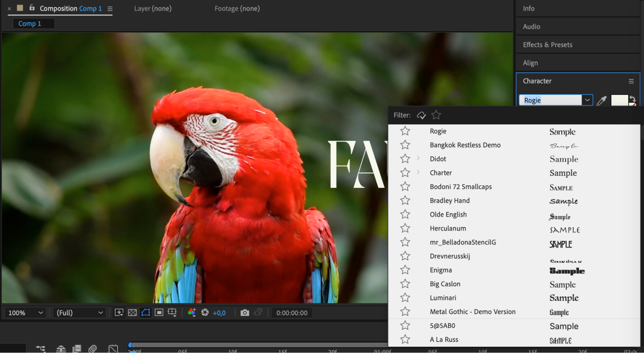Image resolution: width=644 pixels, height=353 pixels.
Task: Toggle the transparency grid checkerboard
Action: click(x=132, y=312)
